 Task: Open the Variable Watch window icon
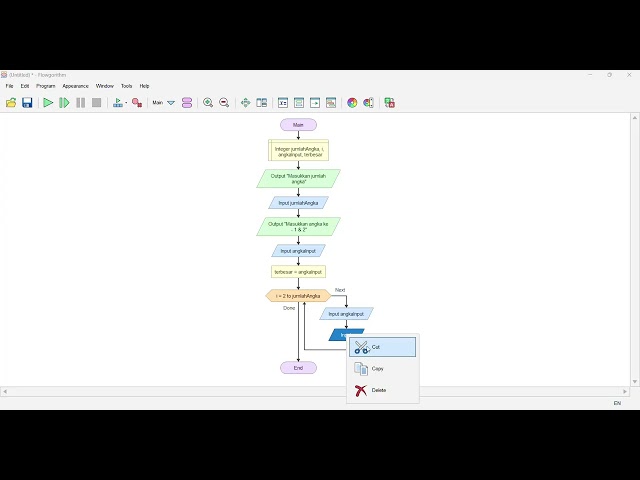coord(282,102)
